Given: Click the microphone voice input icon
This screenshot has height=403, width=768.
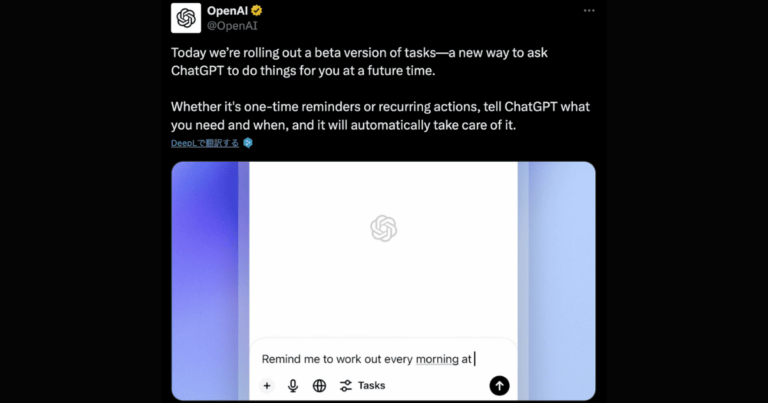Looking at the screenshot, I should [x=293, y=385].
